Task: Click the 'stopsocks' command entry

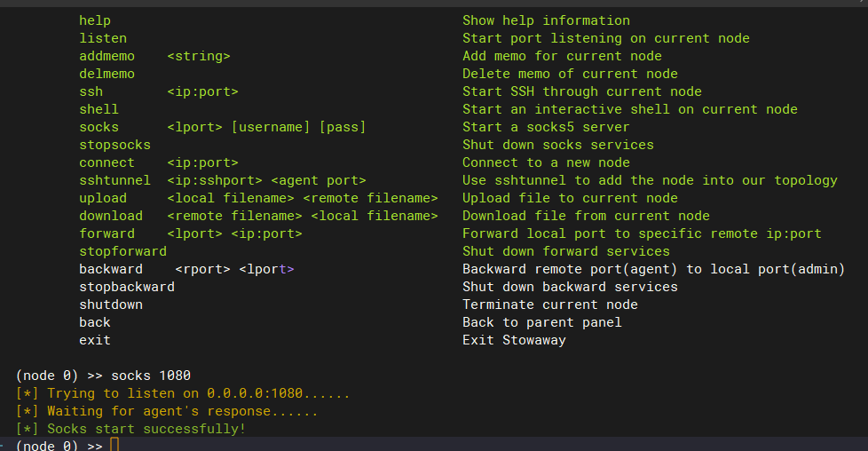Action: 114,145
